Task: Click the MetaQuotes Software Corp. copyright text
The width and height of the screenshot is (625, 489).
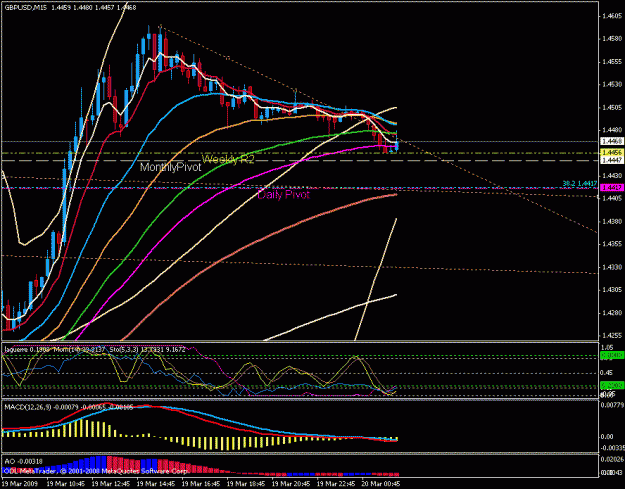Action: coord(145,471)
